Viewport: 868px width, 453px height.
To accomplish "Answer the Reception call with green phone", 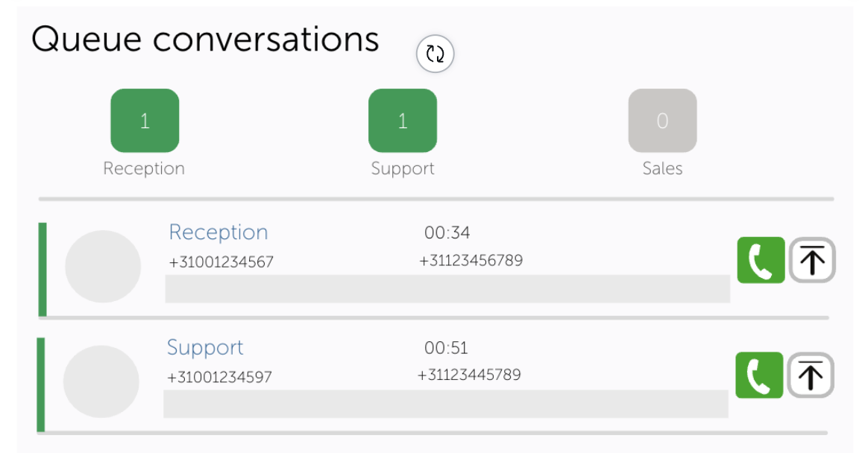I will tap(761, 260).
